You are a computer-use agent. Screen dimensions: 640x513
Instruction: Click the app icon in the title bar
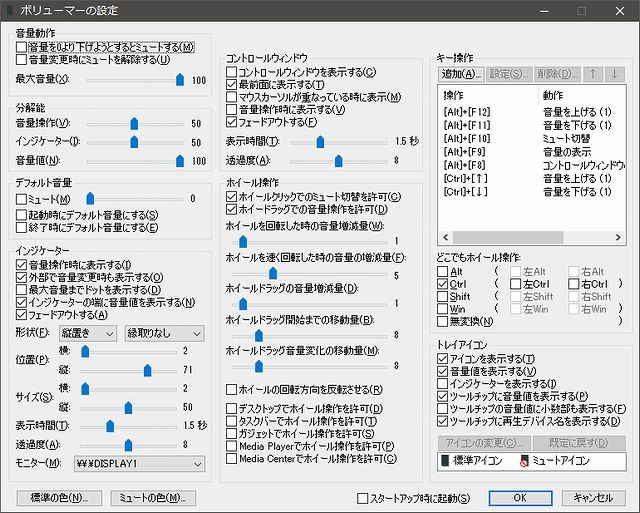(12, 11)
